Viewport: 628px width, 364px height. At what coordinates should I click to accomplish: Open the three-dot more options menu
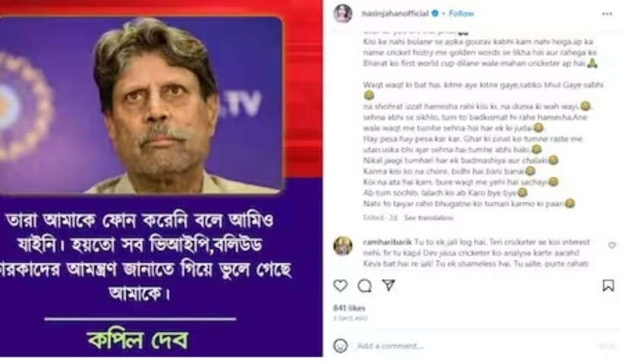click(x=607, y=14)
